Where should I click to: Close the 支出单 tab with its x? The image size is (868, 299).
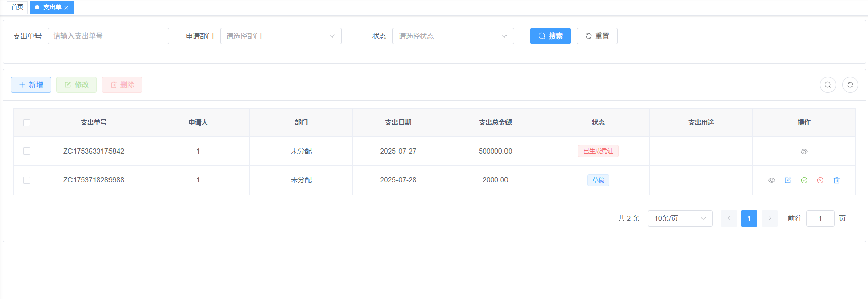66,8
